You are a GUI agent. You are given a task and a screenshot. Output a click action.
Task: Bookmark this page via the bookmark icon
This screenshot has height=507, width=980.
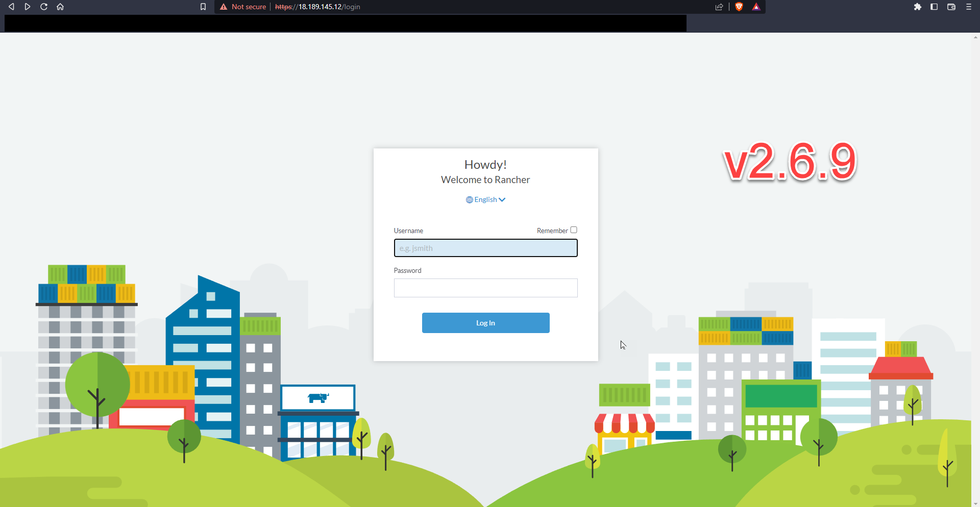pyautogui.click(x=203, y=7)
